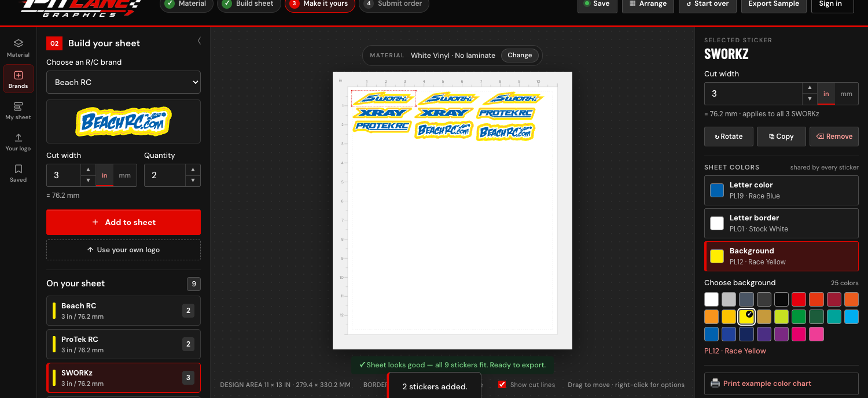
Task: Pick the light gray background swatch
Action: 729,299
